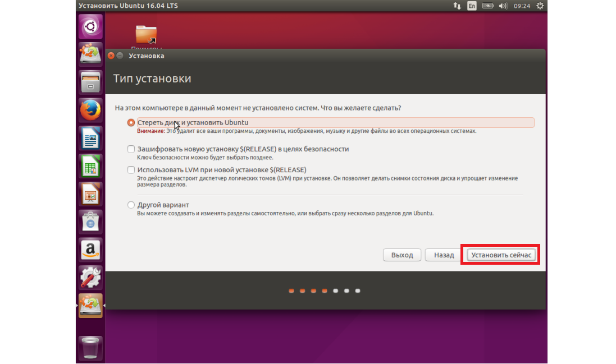The image size is (616, 364).
Task: Open the 09:24 clock menu
Action: (522, 6)
